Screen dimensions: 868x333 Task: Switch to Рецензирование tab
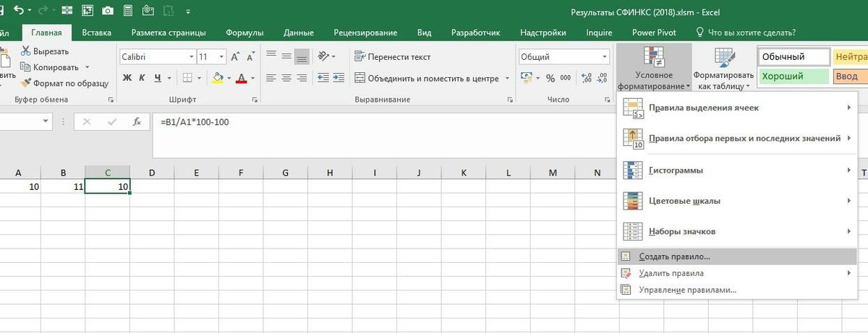pyautogui.click(x=365, y=33)
